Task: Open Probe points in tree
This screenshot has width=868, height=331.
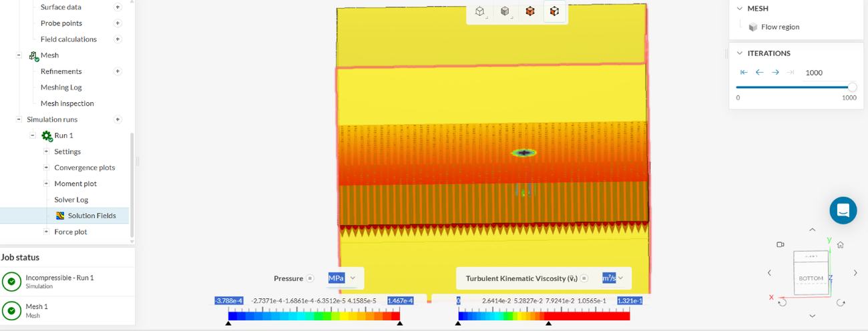Action: click(61, 23)
